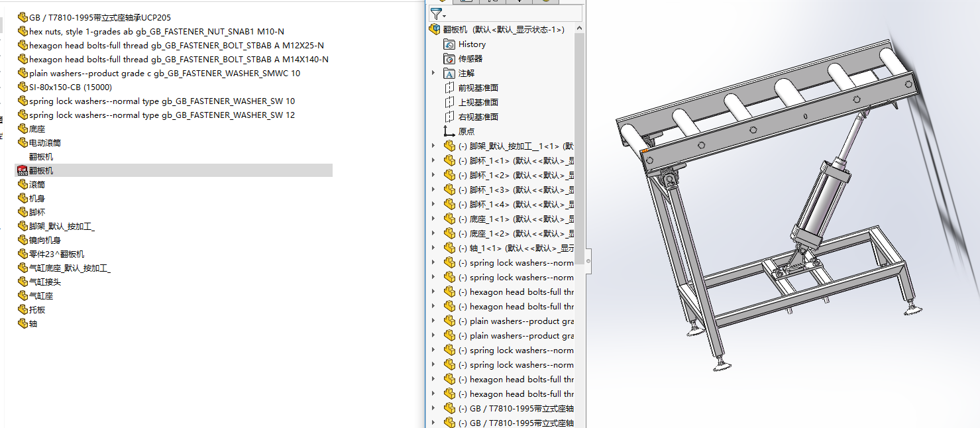Click the 气缸座 file icon

click(23, 295)
